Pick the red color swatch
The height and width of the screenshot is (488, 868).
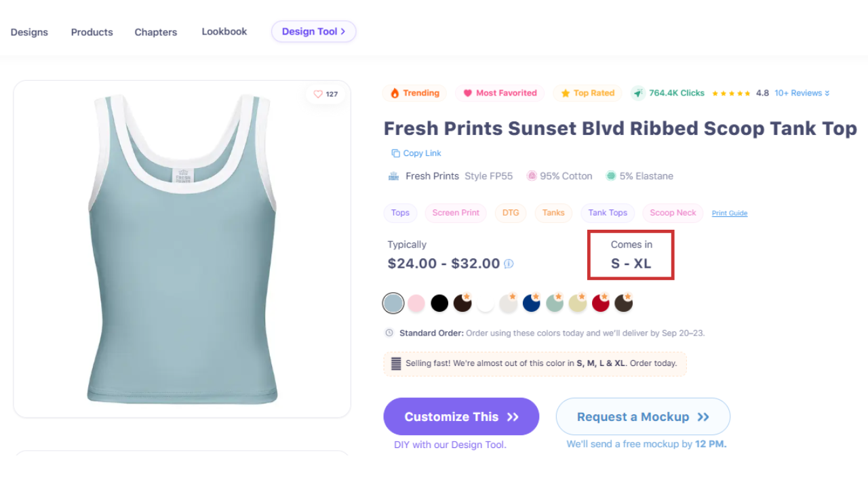pyautogui.click(x=600, y=304)
